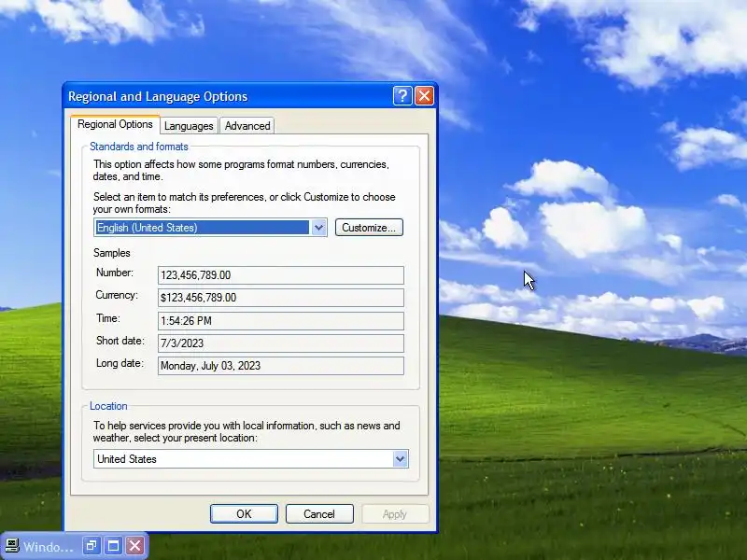Click the Windo... minimized window icon
Image resolution: width=747 pixels, height=560 pixels.
pyautogui.click(x=12, y=546)
